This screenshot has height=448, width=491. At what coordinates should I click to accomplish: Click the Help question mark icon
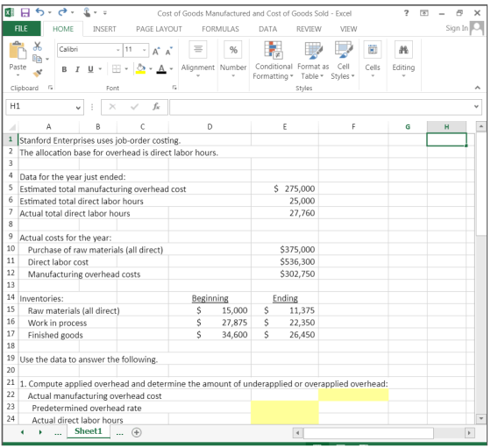pos(406,13)
